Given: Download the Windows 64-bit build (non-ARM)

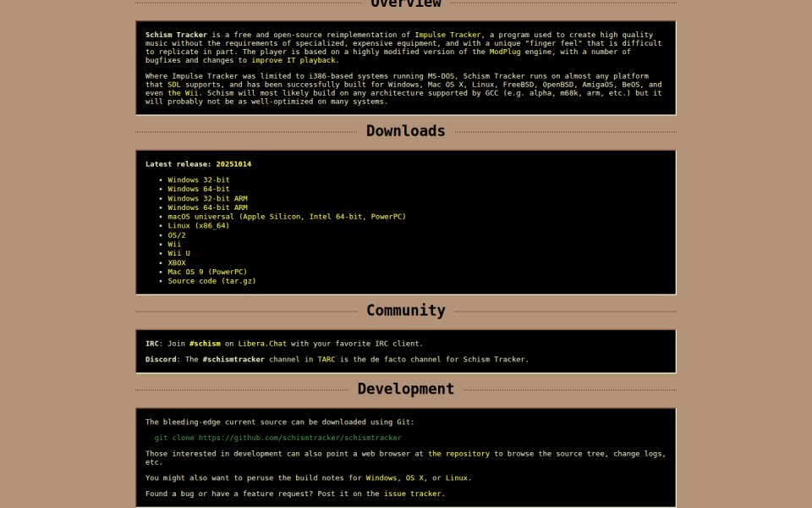Looking at the screenshot, I should 198,189.
